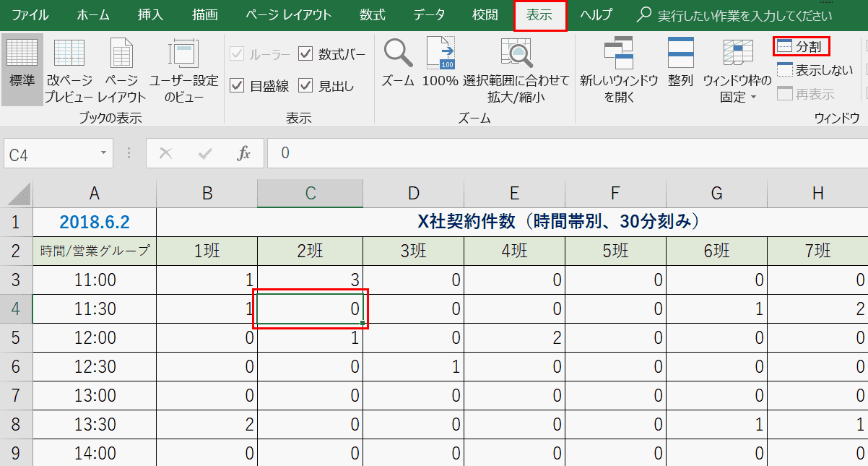Select row 1 header
This screenshot has width=868, height=466.
click(17, 222)
